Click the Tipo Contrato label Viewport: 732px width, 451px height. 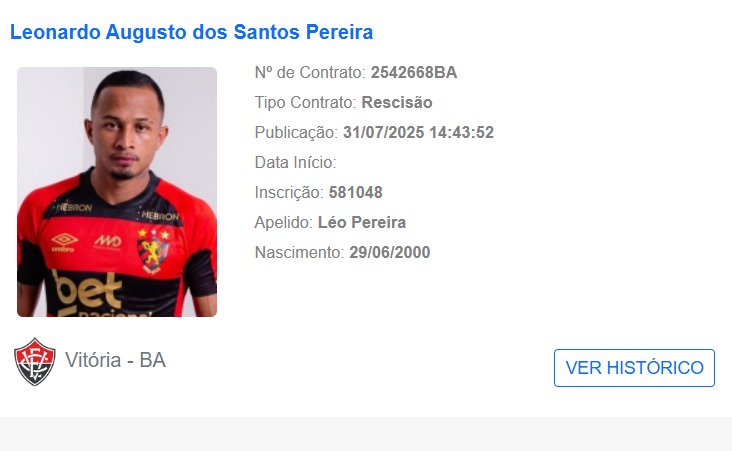pyautogui.click(x=306, y=102)
